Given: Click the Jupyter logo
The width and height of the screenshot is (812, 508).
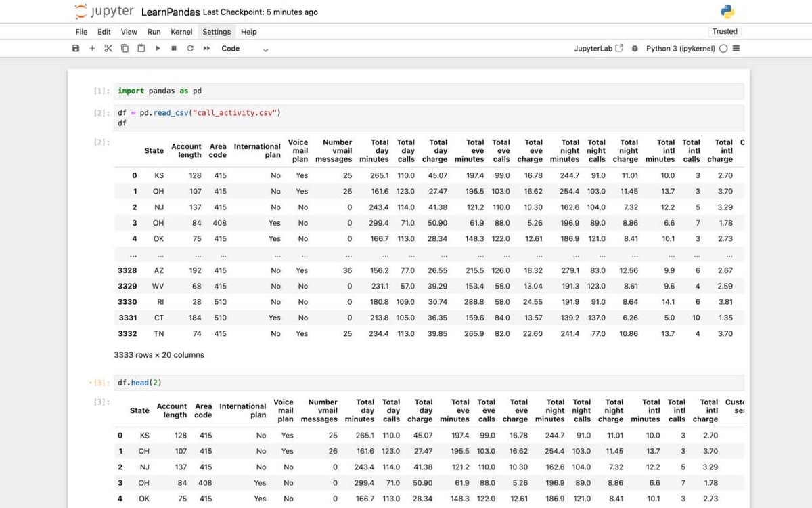Looking at the screenshot, I should click(104, 12).
